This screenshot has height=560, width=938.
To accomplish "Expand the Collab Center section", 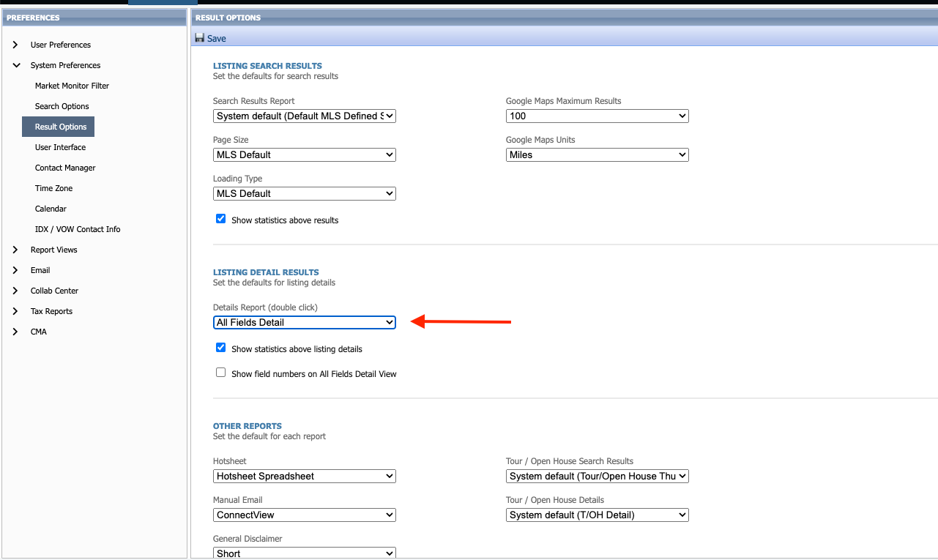I will tap(15, 291).
